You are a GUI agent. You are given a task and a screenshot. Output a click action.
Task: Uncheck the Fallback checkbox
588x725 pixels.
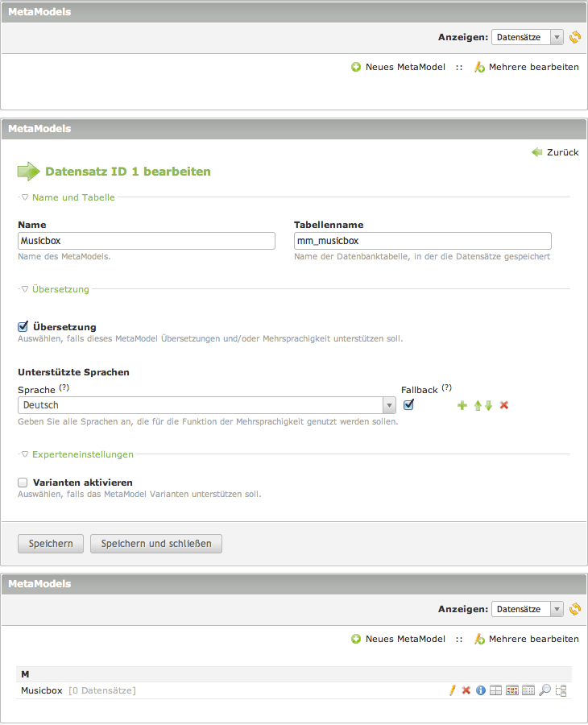[408, 404]
